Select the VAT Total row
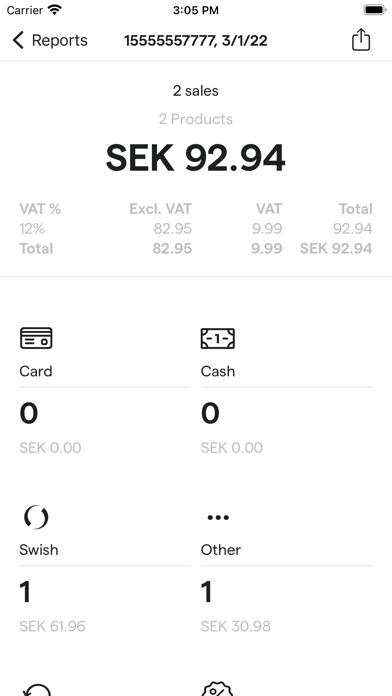Viewport: 392px width, 696px height. (x=195, y=249)
